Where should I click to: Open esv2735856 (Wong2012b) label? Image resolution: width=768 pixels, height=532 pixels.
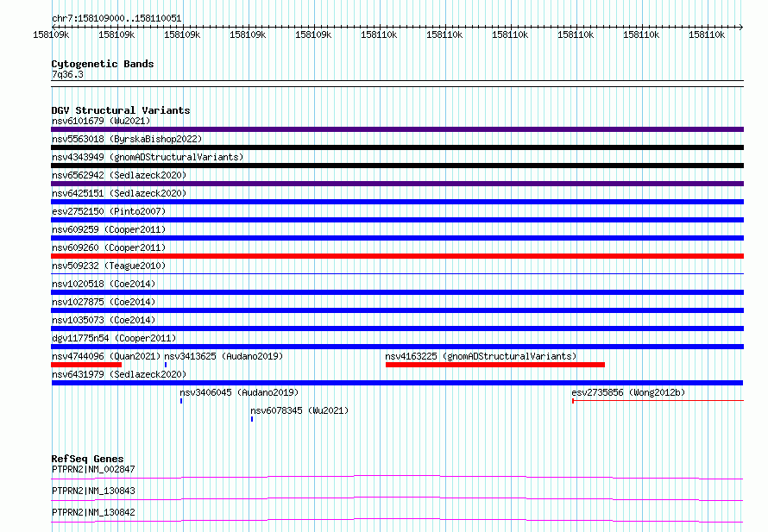(628, 392)
